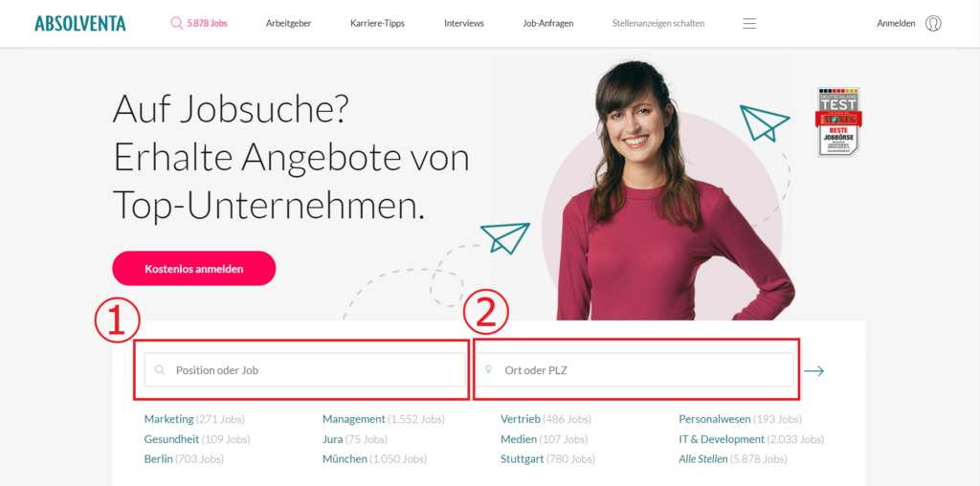Submit search with the arrow icon
This screenshot has height=486, width=980.
pyautogui.click(x=813, y=371)
